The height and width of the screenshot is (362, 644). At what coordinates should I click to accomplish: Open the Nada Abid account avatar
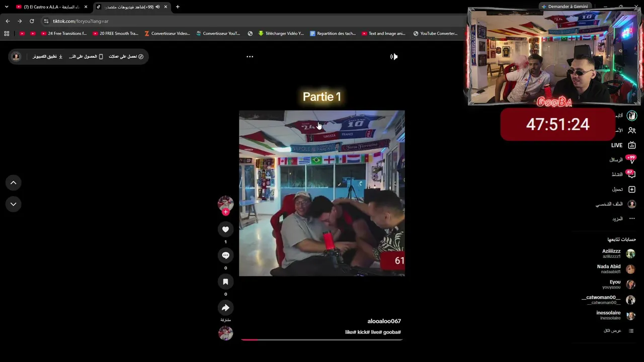tap(630, 269)
